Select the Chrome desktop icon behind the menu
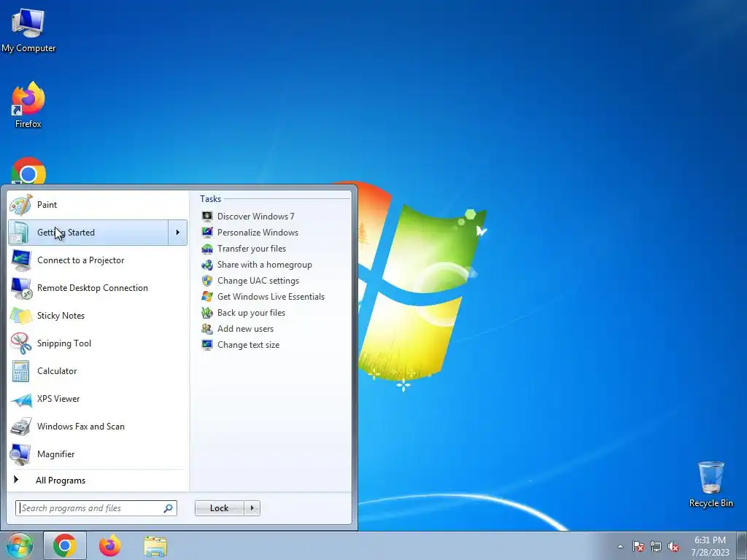Viewport: 747px width, 560px height. 28,171
